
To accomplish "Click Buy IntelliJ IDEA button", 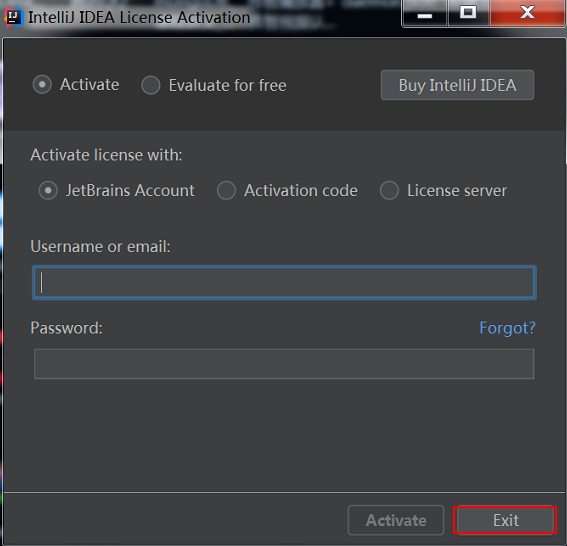I will pos(457,85).
